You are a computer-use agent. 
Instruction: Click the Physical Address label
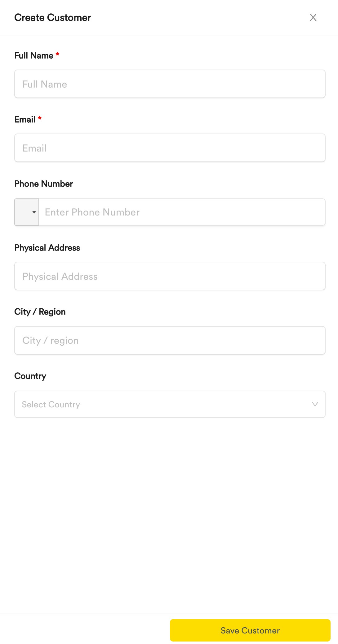pos(47,248)
